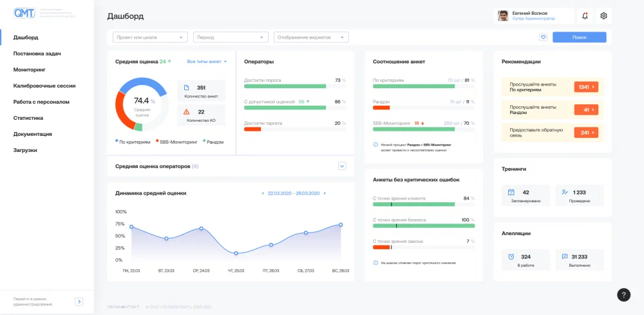Expand Средняя оценка операторов section
This screenshot has width=644, height=315.
click(342, 166)
